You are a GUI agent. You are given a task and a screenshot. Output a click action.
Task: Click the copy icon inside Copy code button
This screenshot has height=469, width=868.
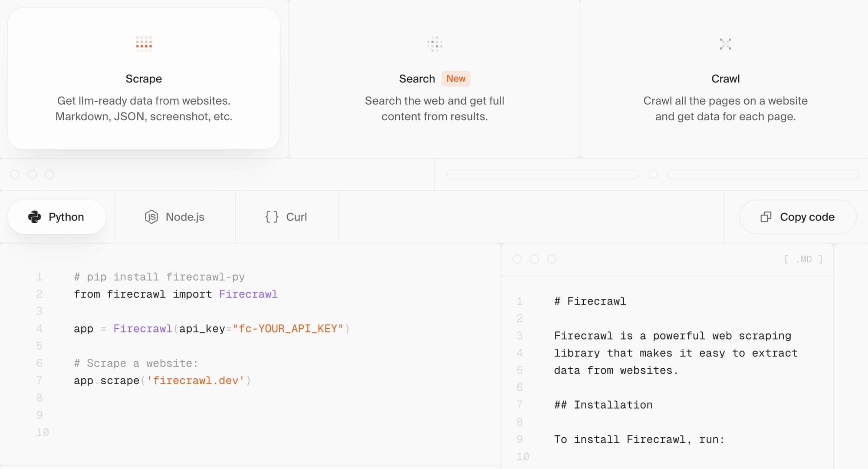pos(766,217)
